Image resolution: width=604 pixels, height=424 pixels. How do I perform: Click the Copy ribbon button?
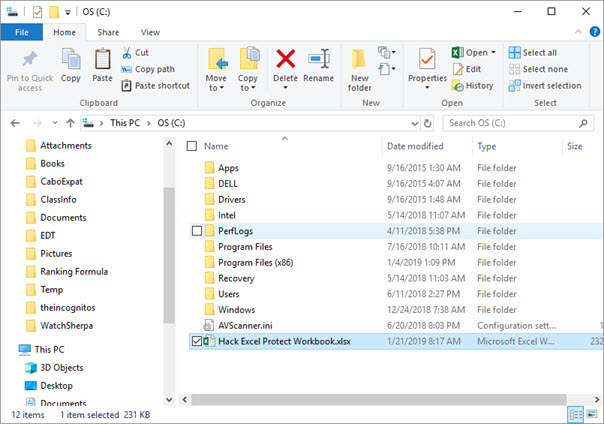pos(70,65)
